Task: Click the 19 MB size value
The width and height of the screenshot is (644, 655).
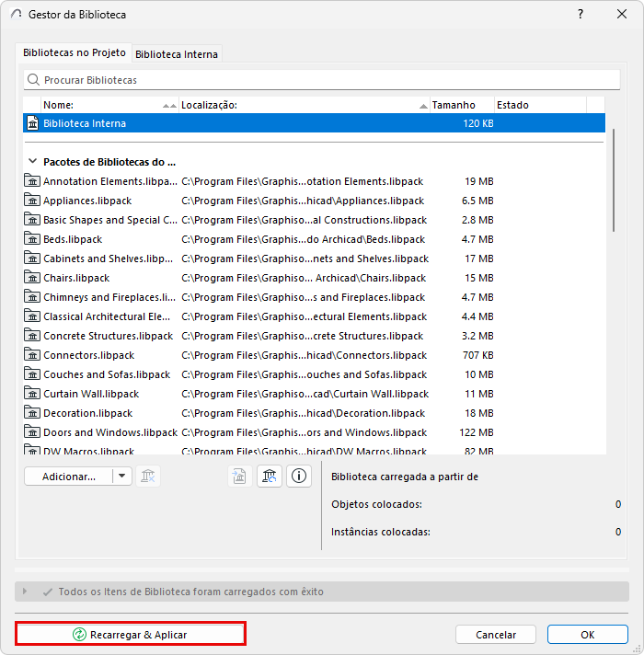Action: coord(479,181)
